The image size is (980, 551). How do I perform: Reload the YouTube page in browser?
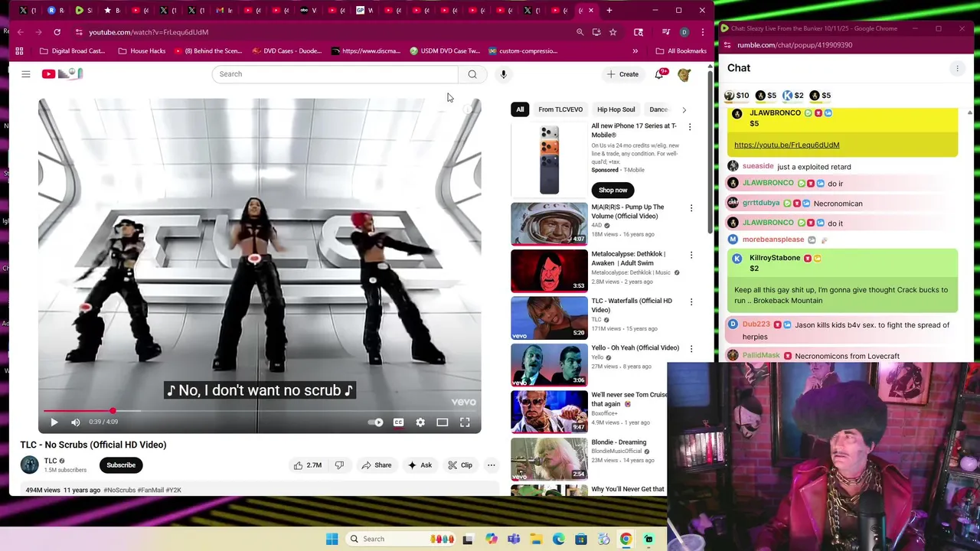tap(57, 32)
